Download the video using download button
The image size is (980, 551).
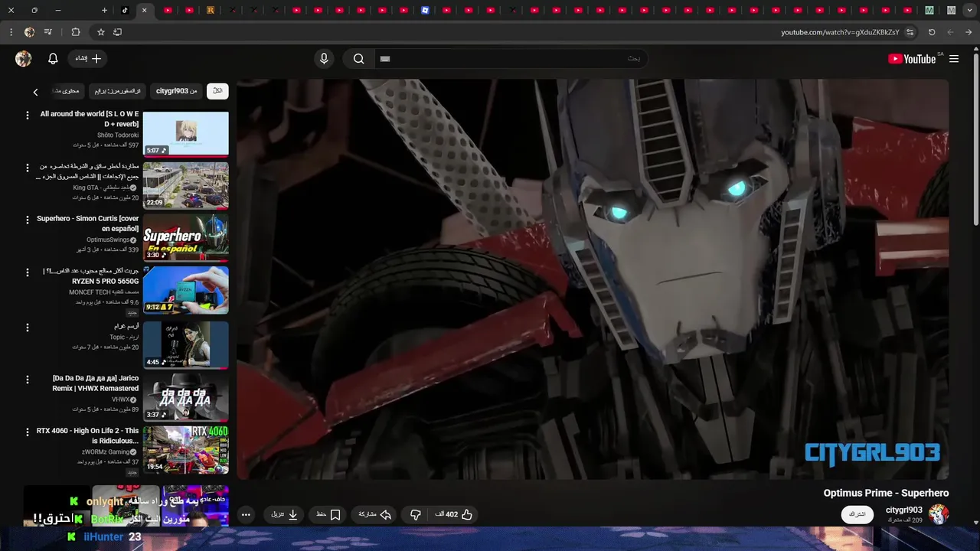click(284, 514)
